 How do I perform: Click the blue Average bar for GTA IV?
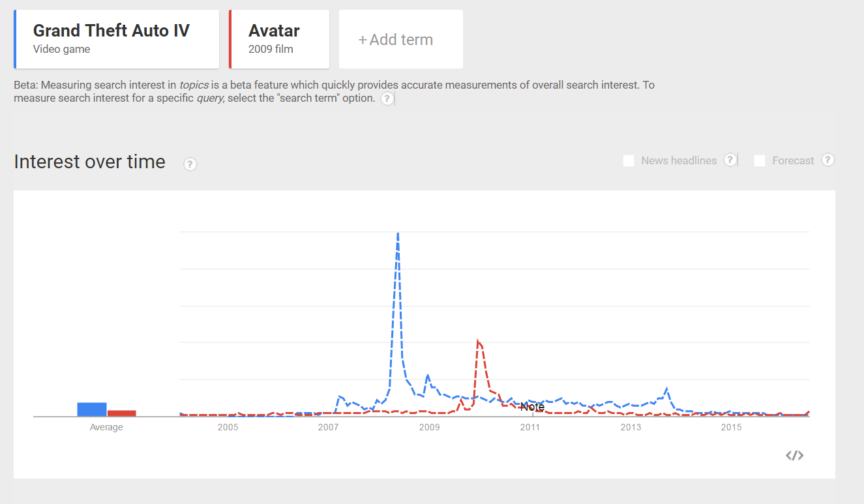tap(91, 409)
